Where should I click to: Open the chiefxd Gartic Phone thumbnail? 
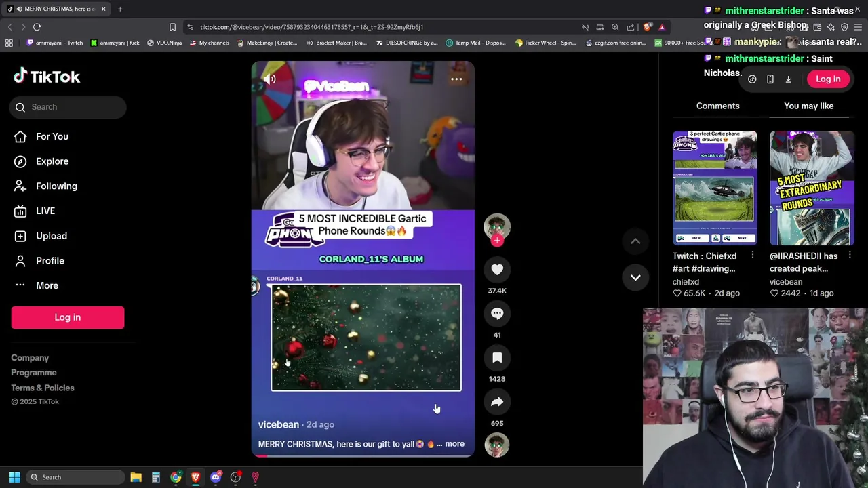[715, 188]
